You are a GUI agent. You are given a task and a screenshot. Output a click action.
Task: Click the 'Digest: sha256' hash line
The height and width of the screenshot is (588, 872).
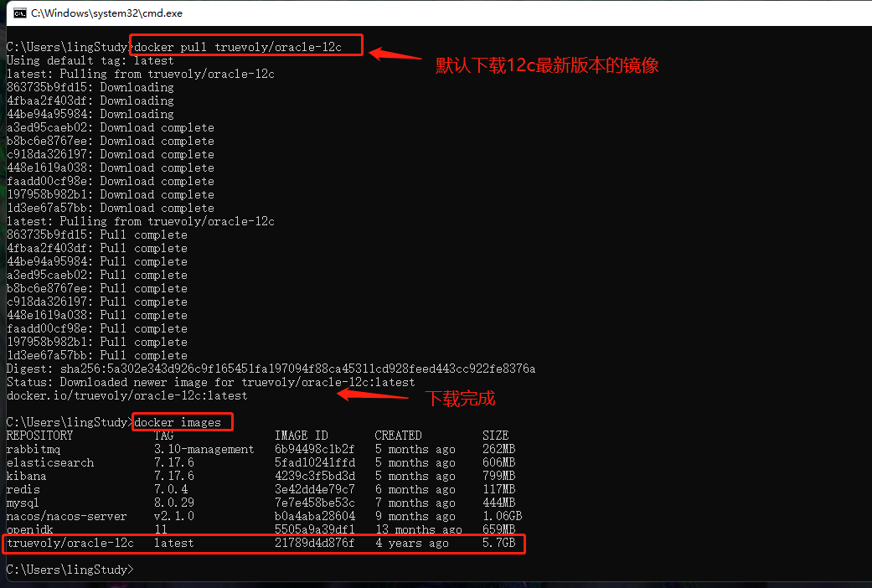(x=271, y=369)
